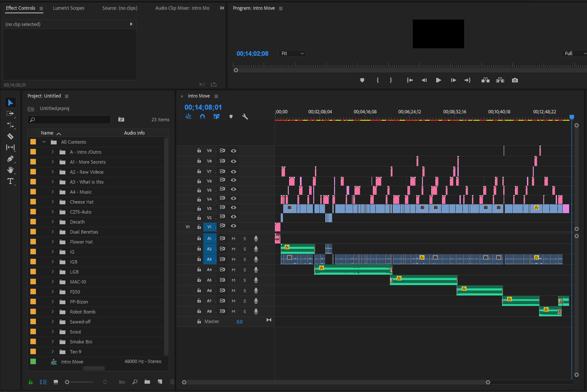Select the Hand tool
The width and height of the screenshot is (587, 392).
10,170
